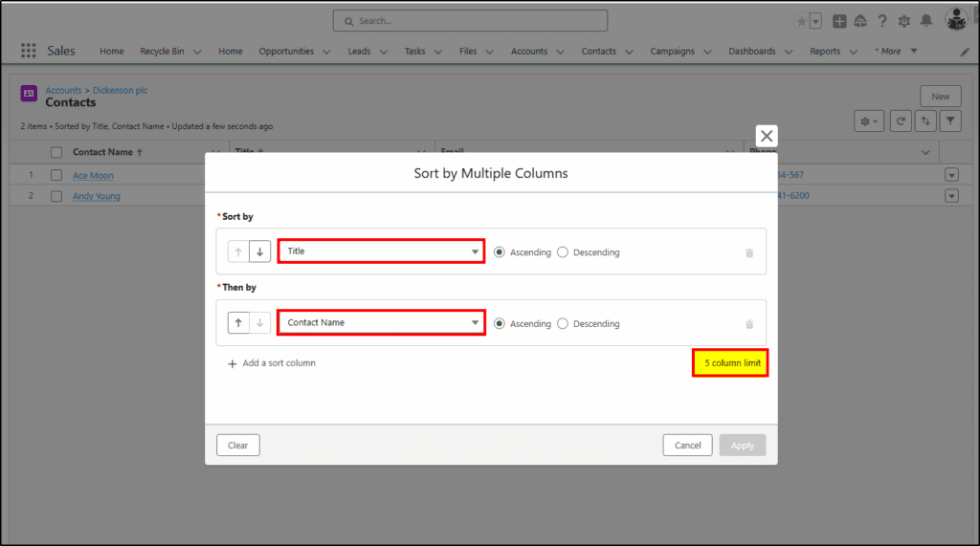
Task: Open the Reports navigation tab
Action: pos(825,52)
